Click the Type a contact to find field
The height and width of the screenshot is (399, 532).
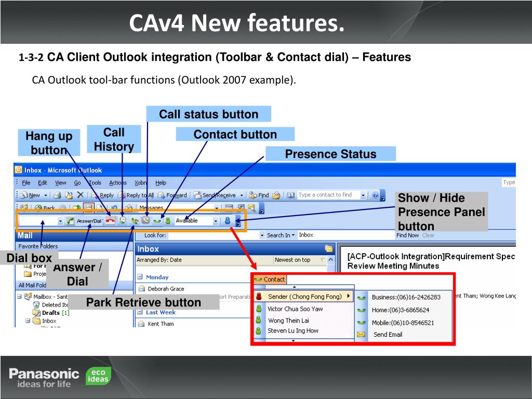coord(328,195)
